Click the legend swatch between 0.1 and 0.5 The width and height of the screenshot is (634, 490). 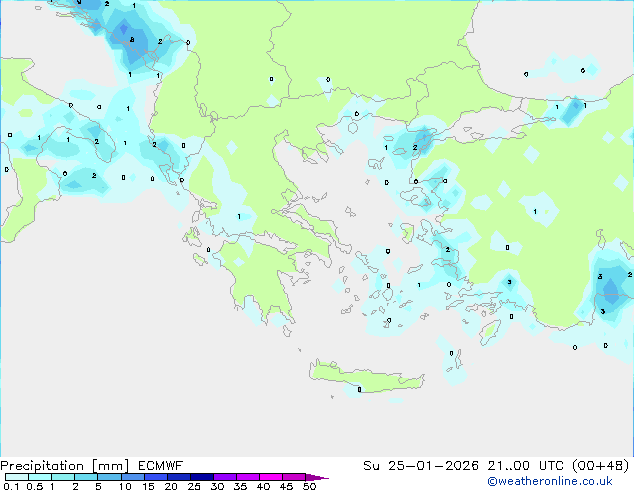pos(17,477)
